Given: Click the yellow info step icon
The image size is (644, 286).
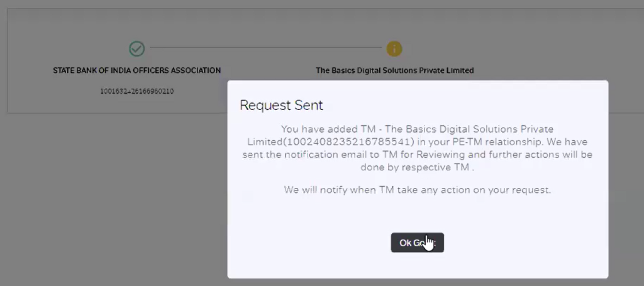Looking at the screenshot, I should pyautogui.click(x=394, y=49).
